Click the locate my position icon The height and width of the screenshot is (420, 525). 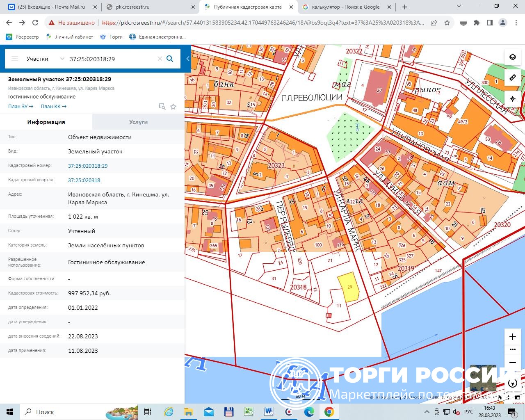pos(512,99)
